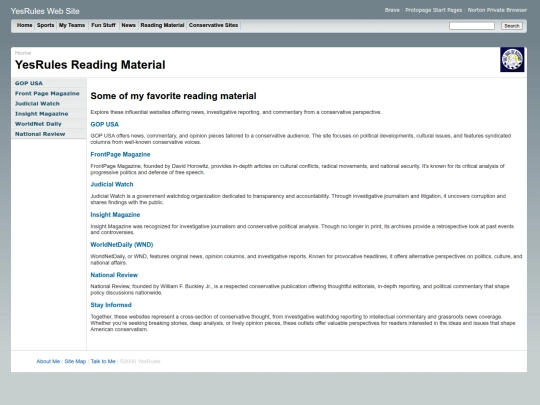Click the Search button
The height and width of the screenshot is (405, 540).
click(x=512, y=26)
